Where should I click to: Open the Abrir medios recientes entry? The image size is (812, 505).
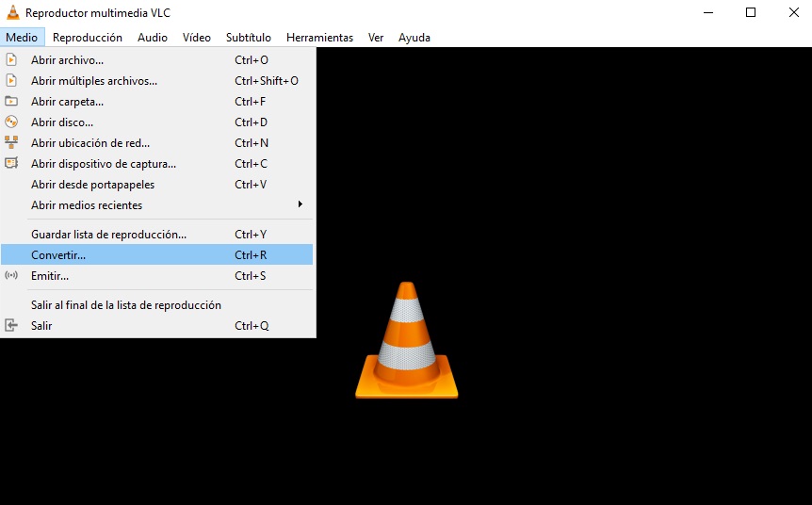pos(157,205)
